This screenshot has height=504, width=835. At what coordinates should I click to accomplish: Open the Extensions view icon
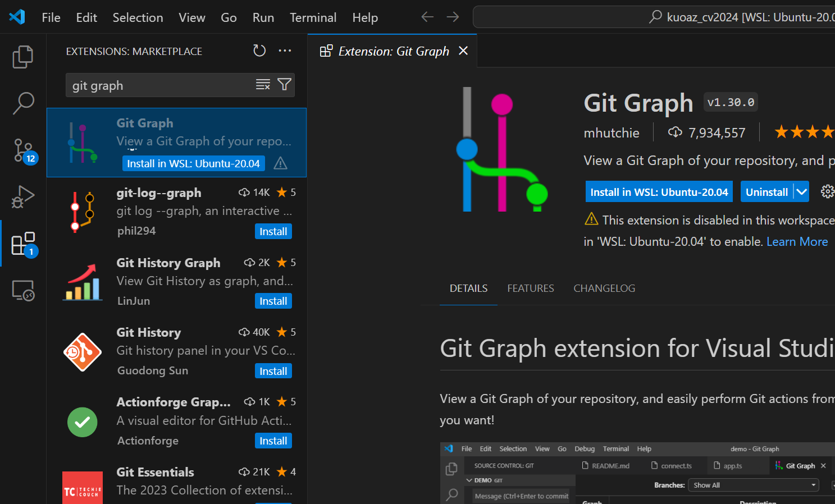(23, 244)
